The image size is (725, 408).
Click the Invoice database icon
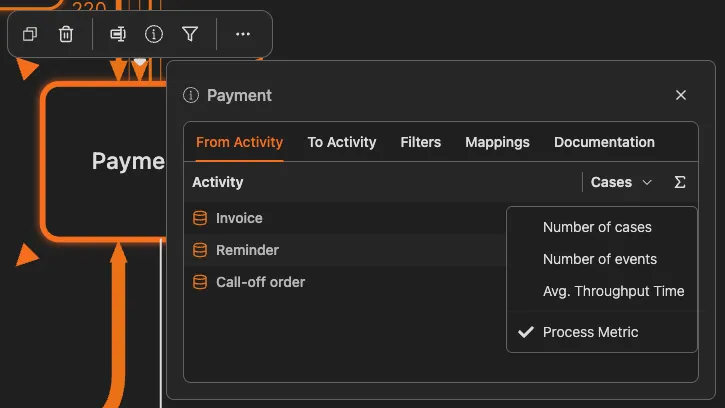point(200,218)
